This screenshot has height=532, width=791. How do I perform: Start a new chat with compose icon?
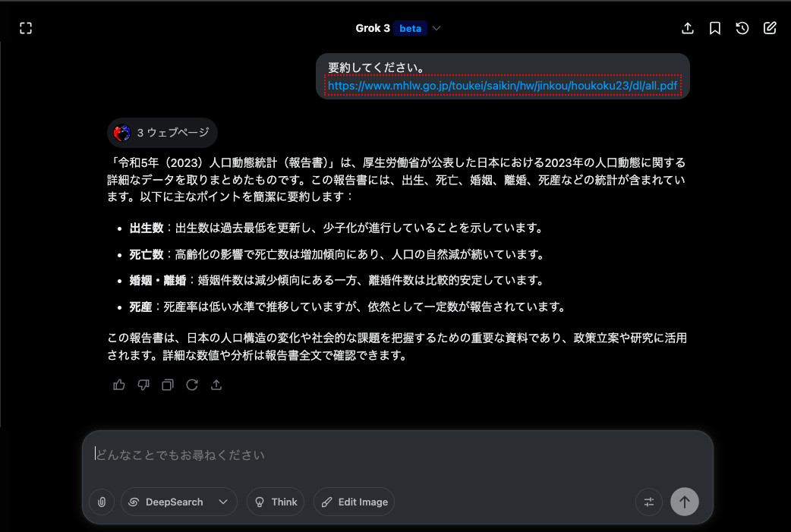(x=770, y=28)
